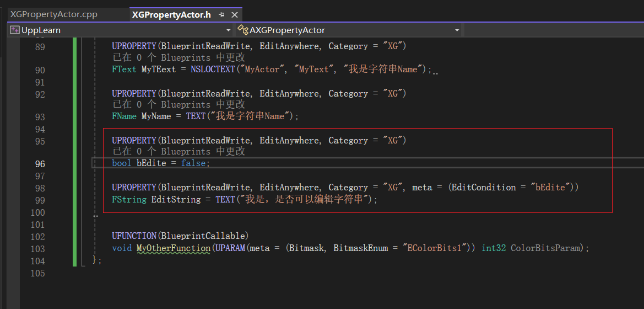Click the BlueprintCallable specifier
The height and width of the screenshot is (309, 644).
click(x=203, y=236)
